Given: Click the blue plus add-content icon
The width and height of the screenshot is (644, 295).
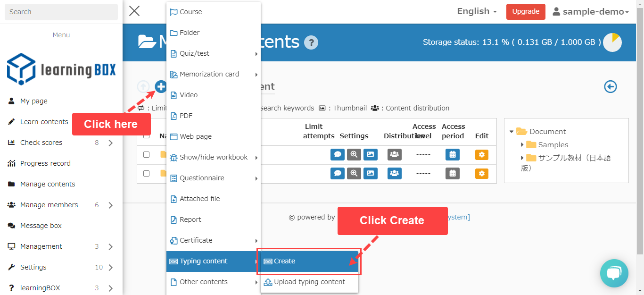Looking at the screenshot, I should tap(161, 86).
